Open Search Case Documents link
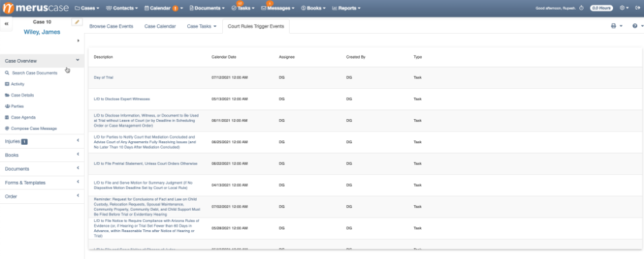Viewport: 644px width, 259px height. 34,73
